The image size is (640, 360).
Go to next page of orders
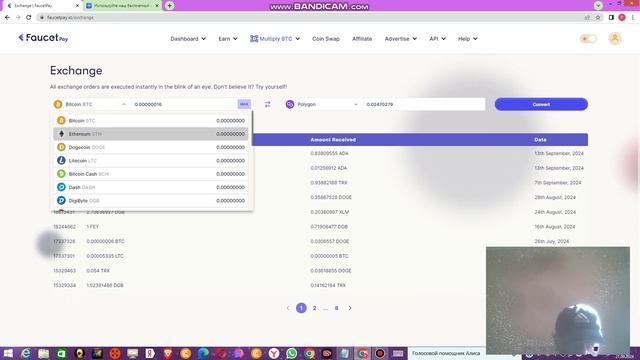(350, 308)
